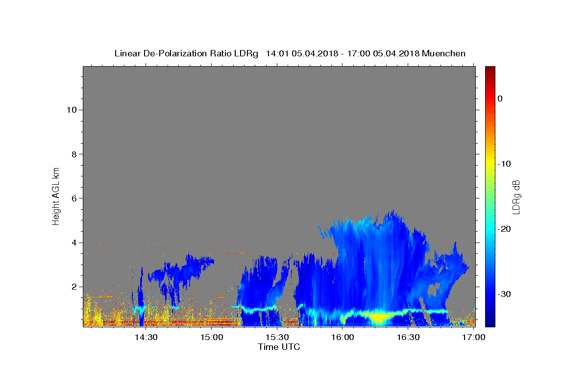Click the 15:30 time tick label
The height and width of the screenshot is (392, 588).
pos(277,338)
